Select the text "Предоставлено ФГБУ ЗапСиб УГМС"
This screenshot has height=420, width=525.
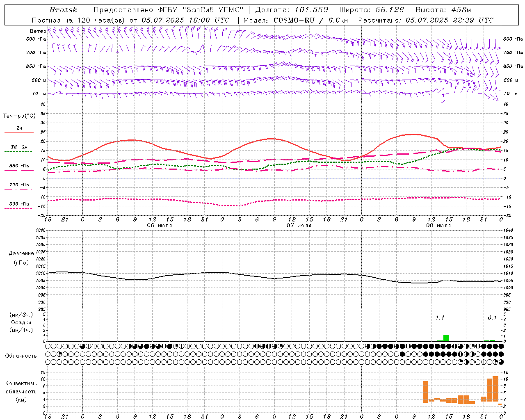(169, 10)
